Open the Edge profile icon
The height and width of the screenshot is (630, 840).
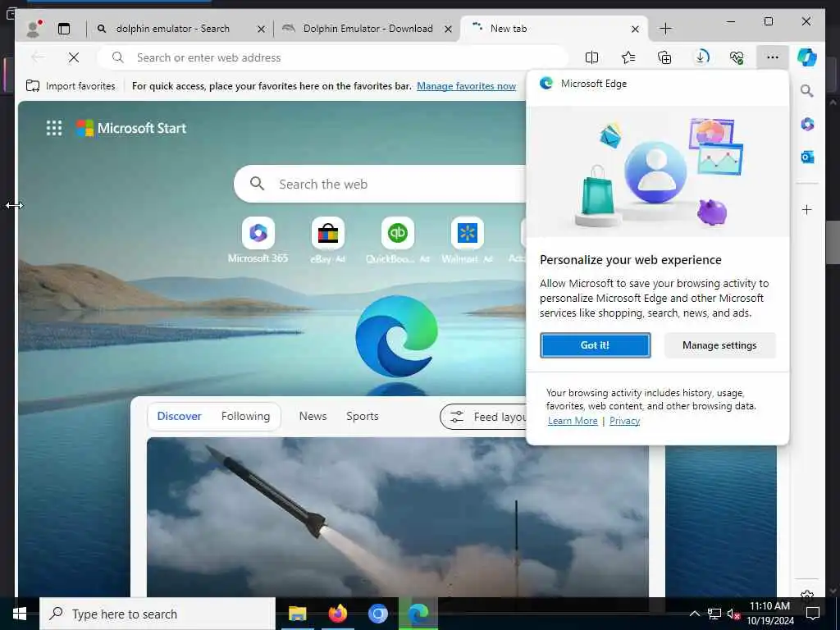(x=34, y=29)
